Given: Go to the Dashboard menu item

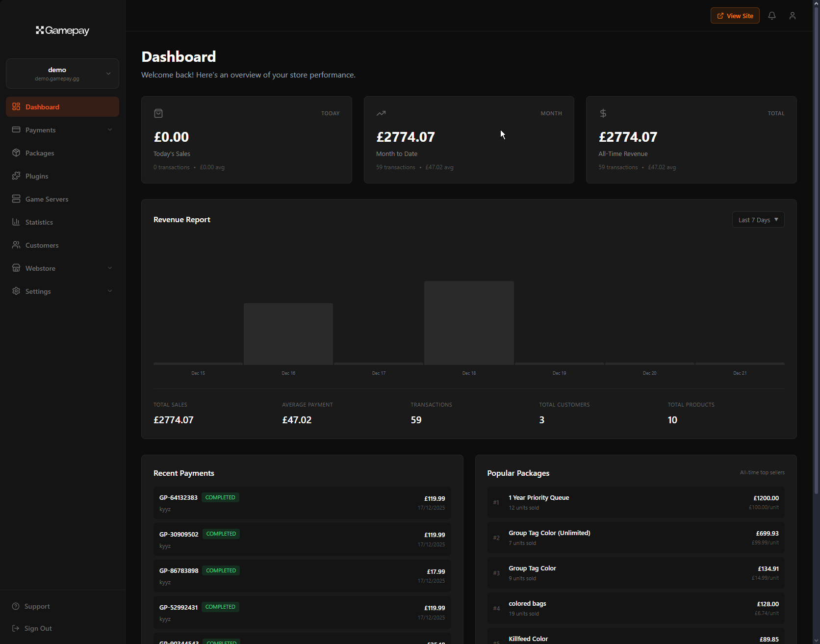Looking at the screenshot, I should pos(62,107).
